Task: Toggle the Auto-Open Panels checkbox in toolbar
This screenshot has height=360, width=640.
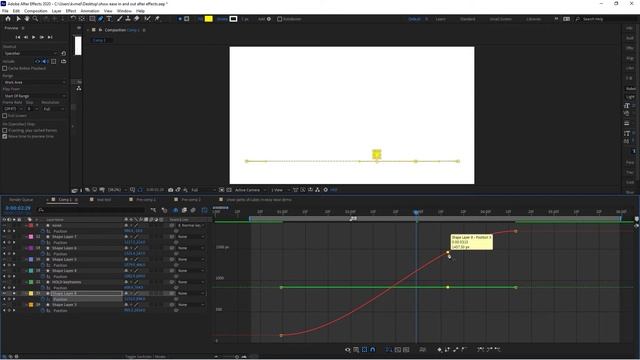Action: point(280,19)
